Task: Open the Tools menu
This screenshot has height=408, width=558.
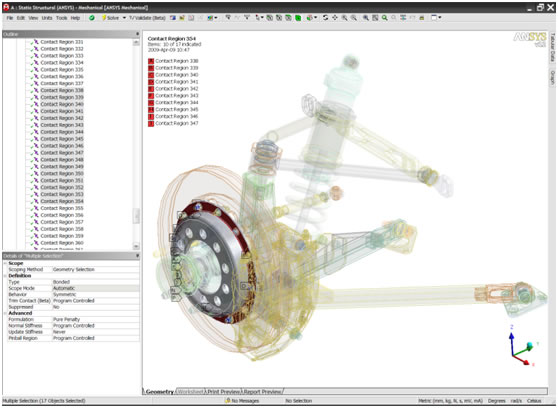Action: [62, 18]
